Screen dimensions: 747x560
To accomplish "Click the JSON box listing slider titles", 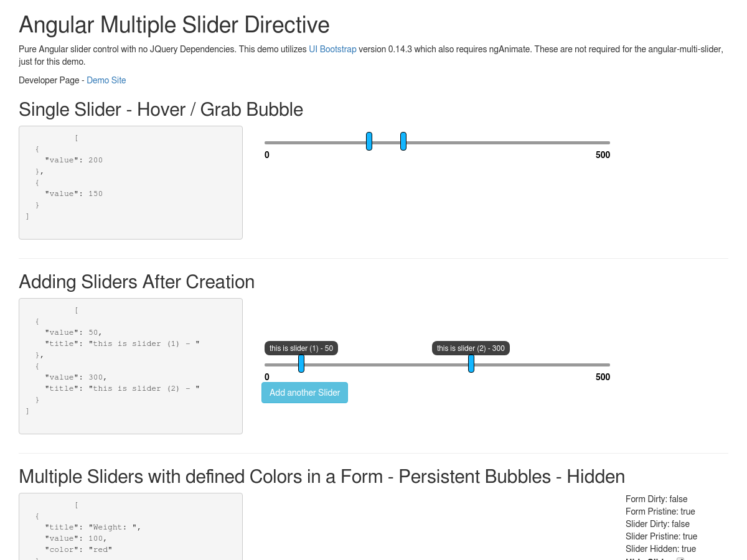I will [131, 366].
